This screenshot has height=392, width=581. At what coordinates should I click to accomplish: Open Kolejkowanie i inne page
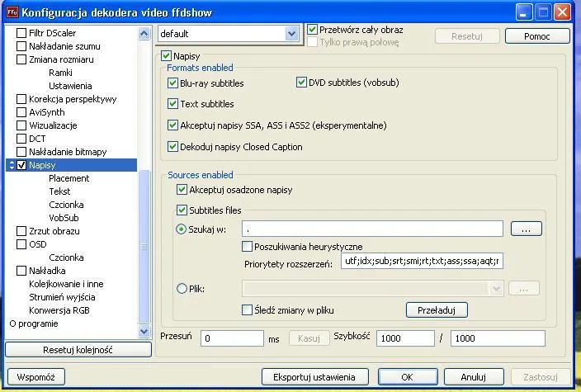click(66, 284)
